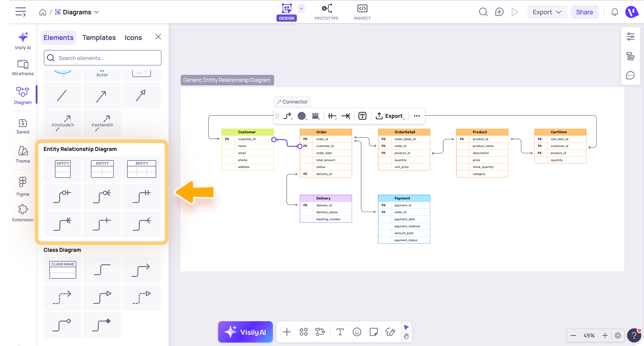Open comments panel on right
The height and width of the screenshot is (346, 644).
pyautogui.click(x=630, y=76)
